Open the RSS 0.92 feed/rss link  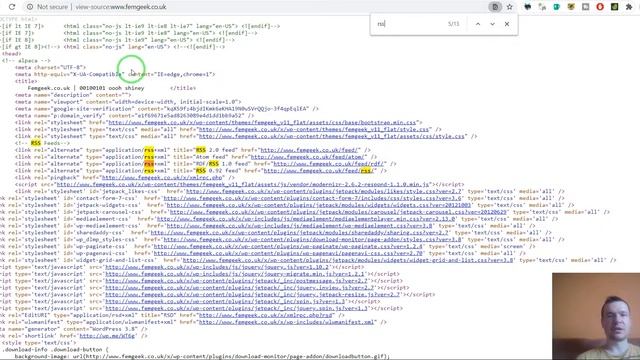(319, 171)
